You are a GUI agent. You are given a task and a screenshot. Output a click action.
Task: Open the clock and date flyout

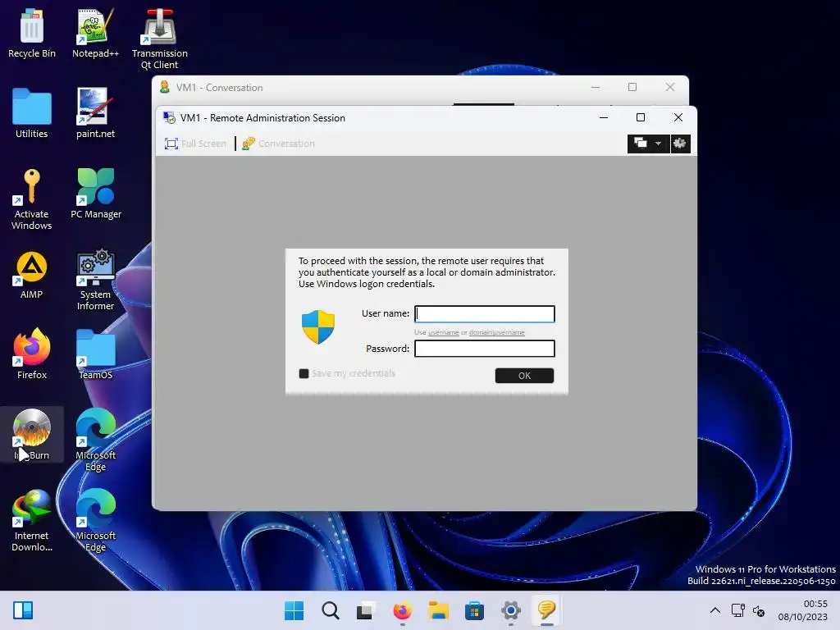[x=802, y=610]
